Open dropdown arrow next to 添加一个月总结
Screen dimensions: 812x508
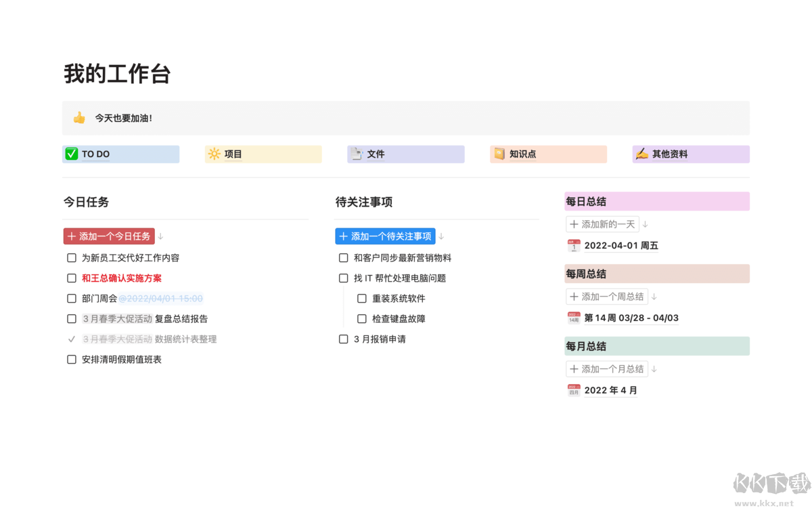(x=654, y=369)
